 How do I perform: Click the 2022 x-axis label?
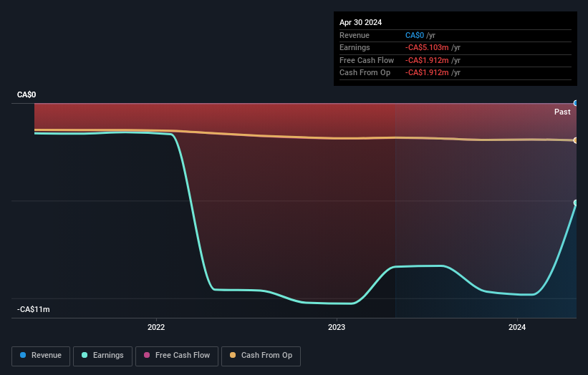tap(156, 327)
